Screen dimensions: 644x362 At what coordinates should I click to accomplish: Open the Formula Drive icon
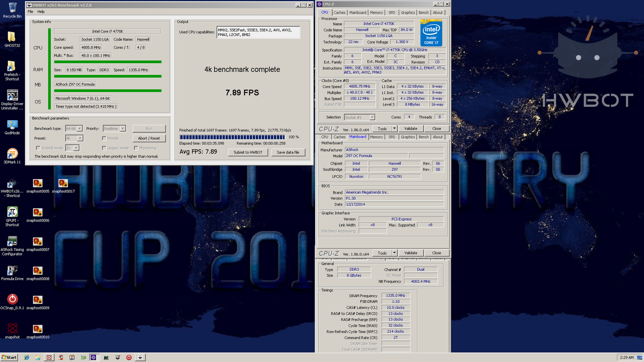click(x=12, y=273)
